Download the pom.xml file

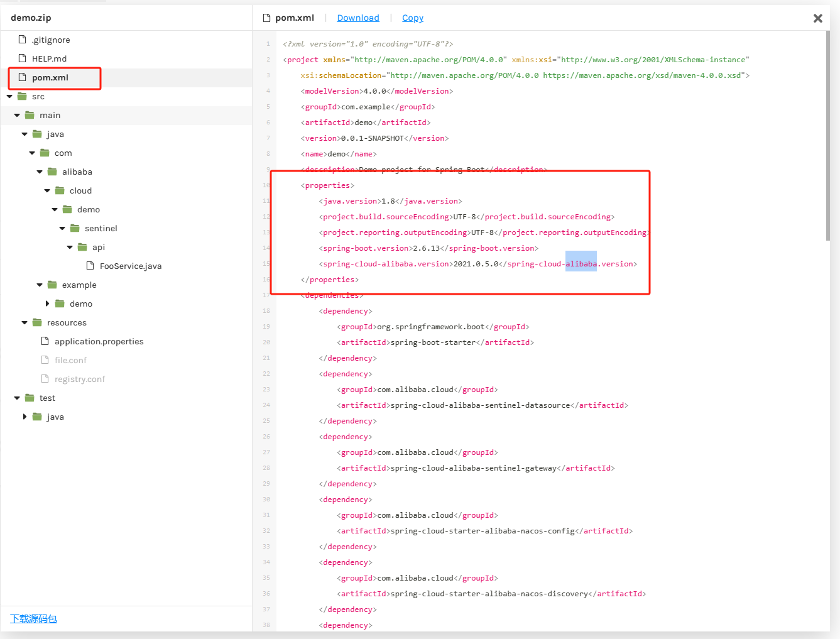click(358, 18)
